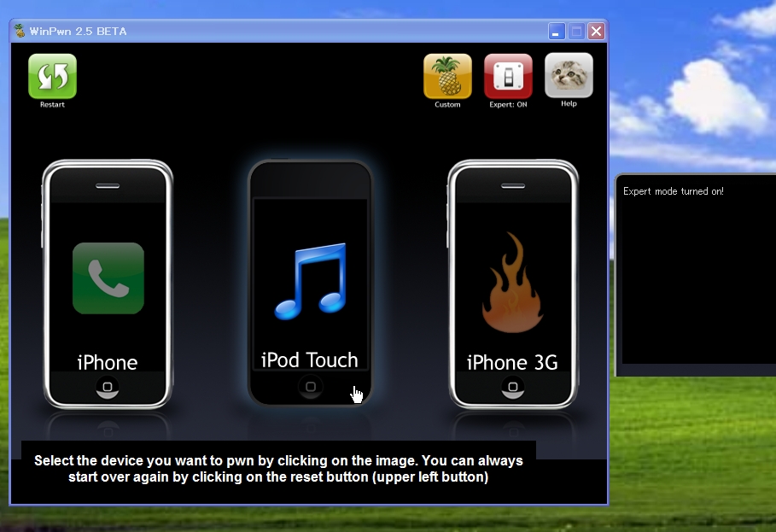Select the iPhone 3G device image
The width and height of the screenshot is (776, 532).
[x=513, y=284]
